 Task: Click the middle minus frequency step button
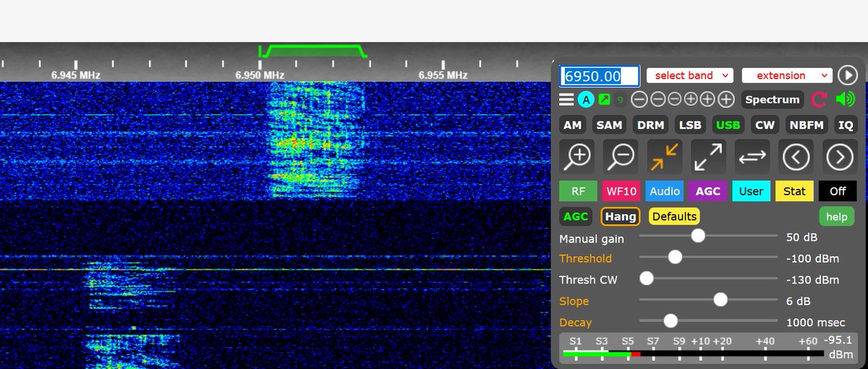tap(656, 100)
